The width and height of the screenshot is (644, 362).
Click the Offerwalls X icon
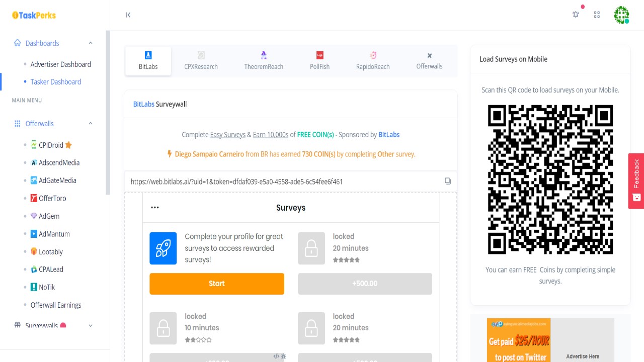(x=429, y=55)
